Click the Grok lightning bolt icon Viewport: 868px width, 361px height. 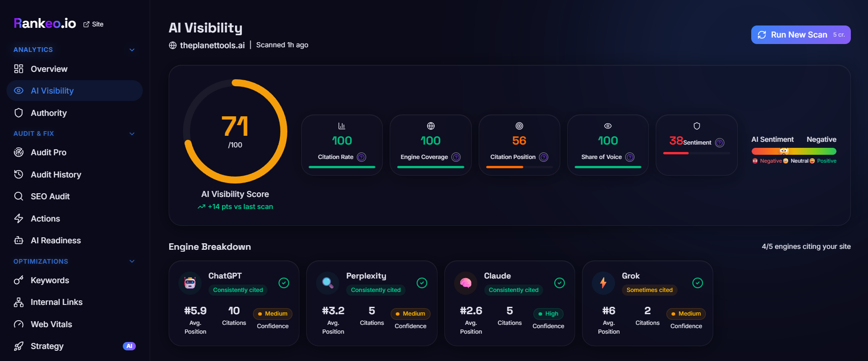(x=603, y=283)
